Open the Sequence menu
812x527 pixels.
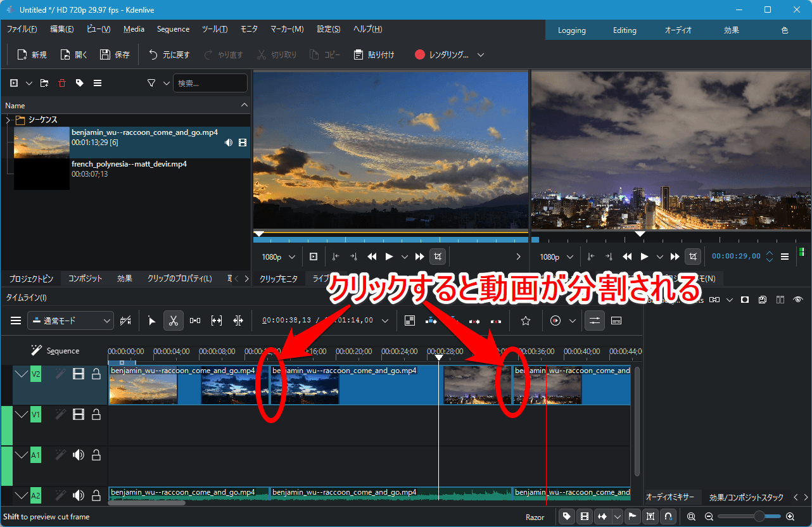pos(173,29)
